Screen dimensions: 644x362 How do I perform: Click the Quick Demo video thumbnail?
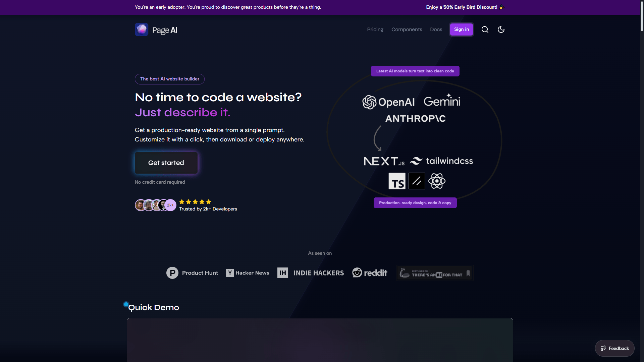tap(320, 340)
